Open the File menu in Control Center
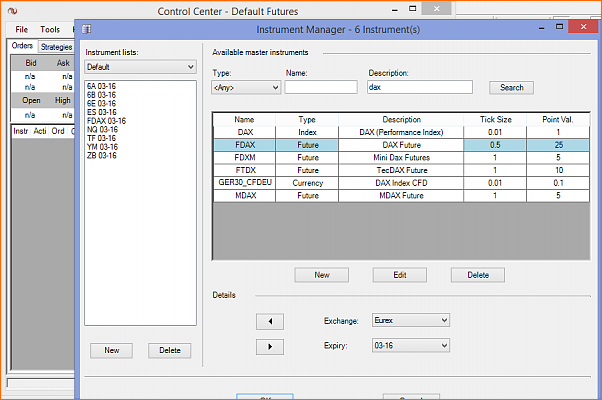 [22, 30]
